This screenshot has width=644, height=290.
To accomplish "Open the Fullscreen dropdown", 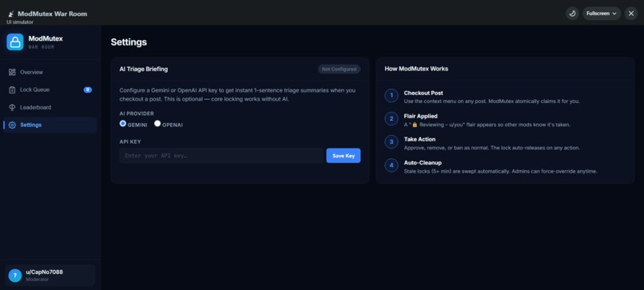I will [602, 14].
